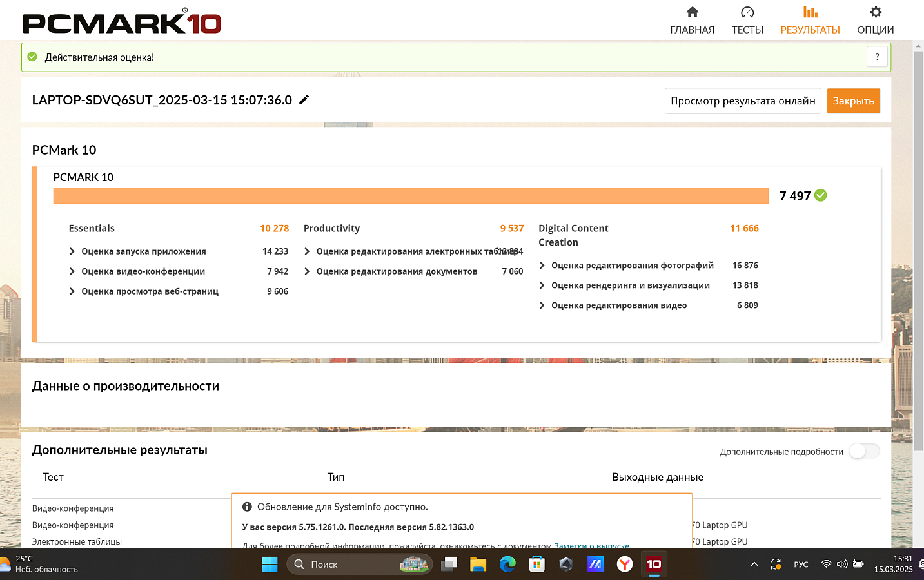Open the volume speaker tray icon
The height and width of the screenshot is (580, 924).
842,564
